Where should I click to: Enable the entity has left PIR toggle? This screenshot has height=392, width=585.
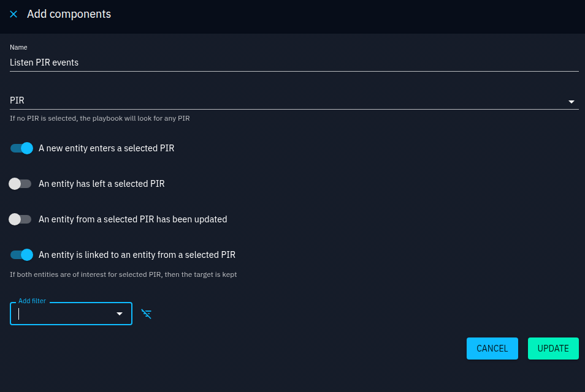pos(20,184)
